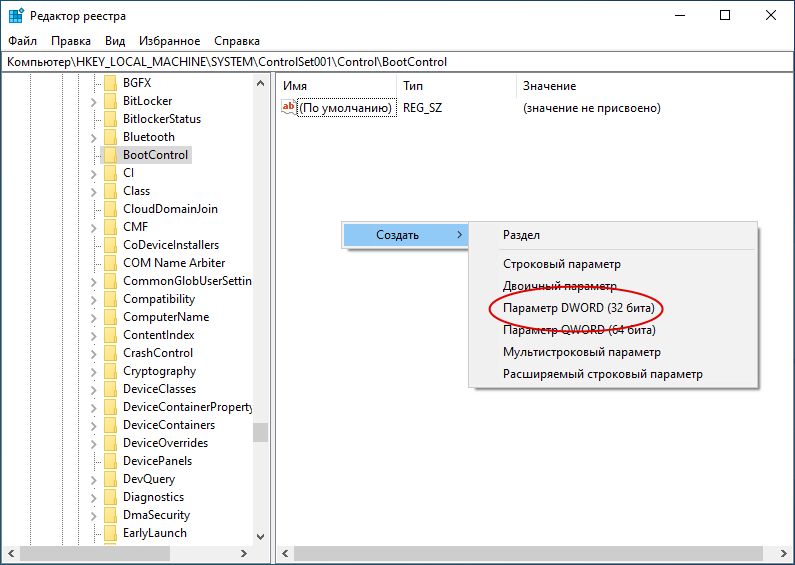795x565 pixels.
Task: Expand the Cryptography key
Action: (94, 372)
